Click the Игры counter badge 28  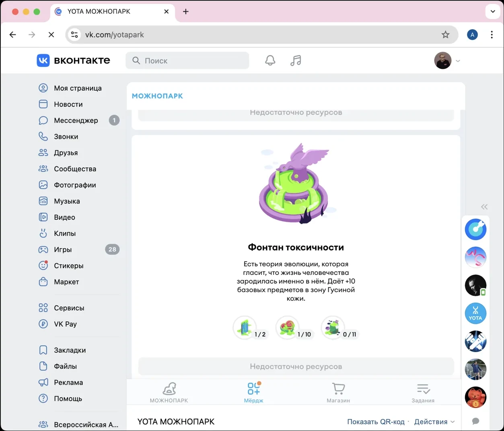point(112,250)
